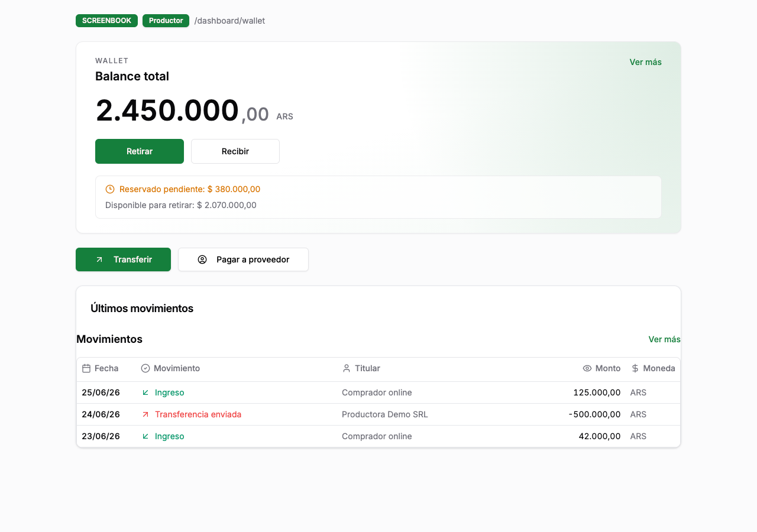Image resolution: width=757 pixels, height=532 pixels.
Task: Click the Ingreso label on 23/06/26 row
Action: (x=170, y=436)
